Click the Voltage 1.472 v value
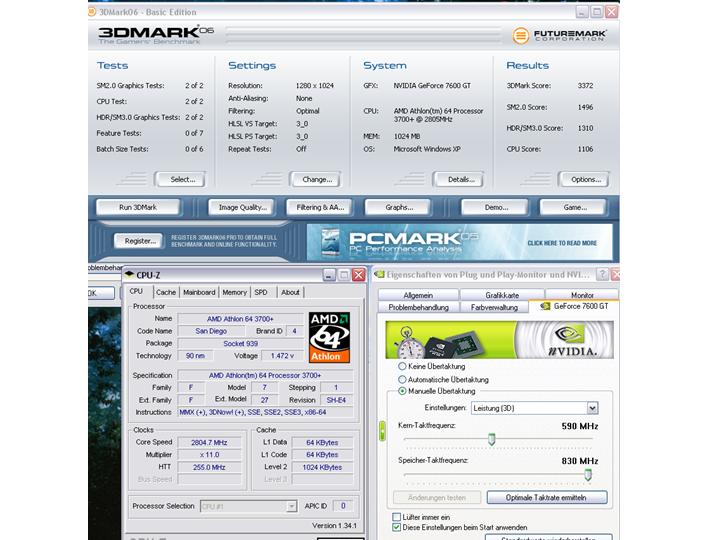 coord(282,355)
